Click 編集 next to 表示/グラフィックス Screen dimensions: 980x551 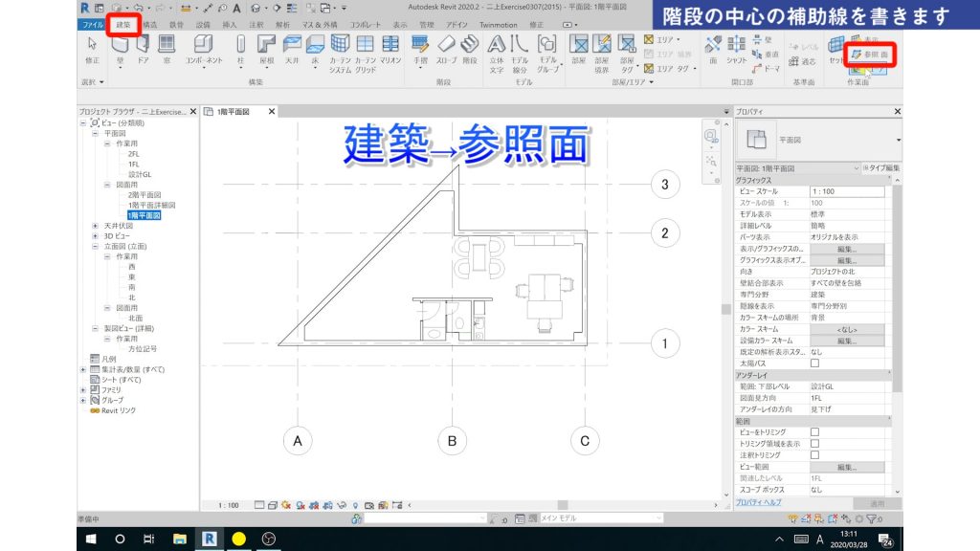click(846, 249)
